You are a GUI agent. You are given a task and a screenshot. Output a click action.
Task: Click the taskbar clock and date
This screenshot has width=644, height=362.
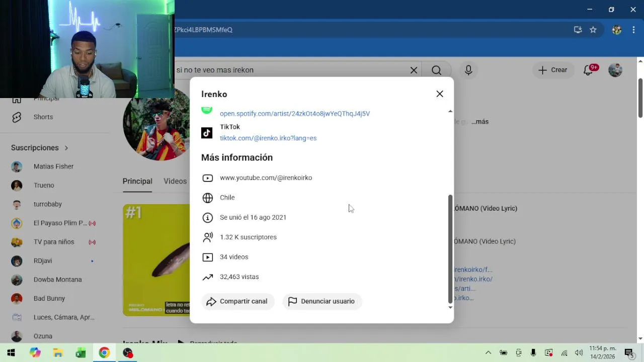(603, 352)
